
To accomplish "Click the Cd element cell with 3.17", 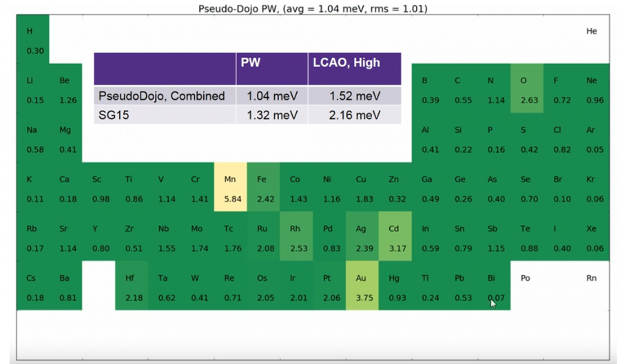I will point(395,236).
